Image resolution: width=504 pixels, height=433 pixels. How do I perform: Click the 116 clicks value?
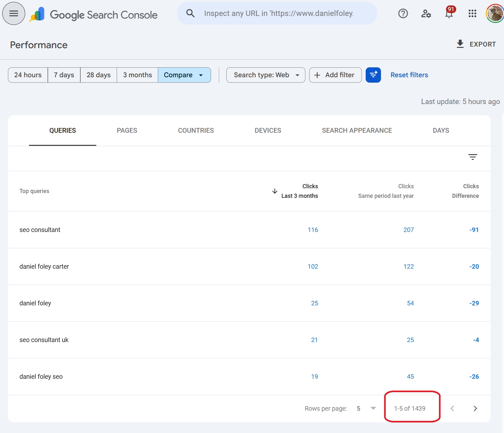pos(313,230)
